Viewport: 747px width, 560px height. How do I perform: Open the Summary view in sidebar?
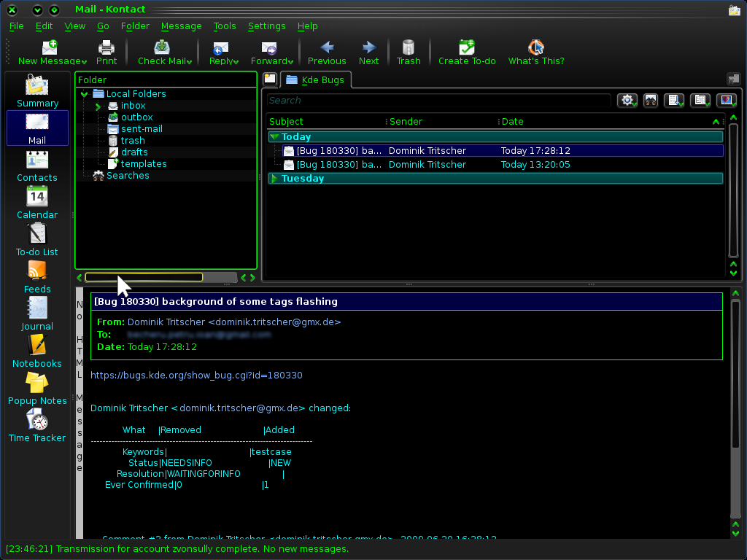pyautogui.click(x=37, y=91)
